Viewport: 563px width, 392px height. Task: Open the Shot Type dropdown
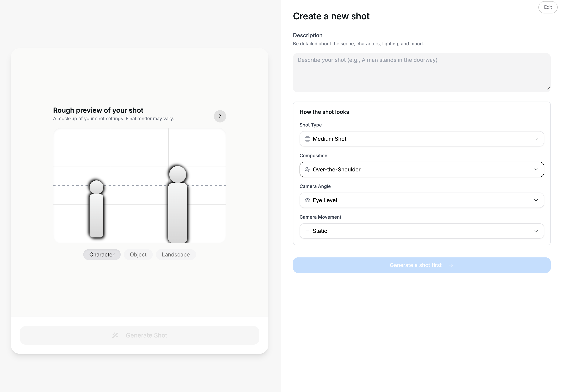point(422,139)
